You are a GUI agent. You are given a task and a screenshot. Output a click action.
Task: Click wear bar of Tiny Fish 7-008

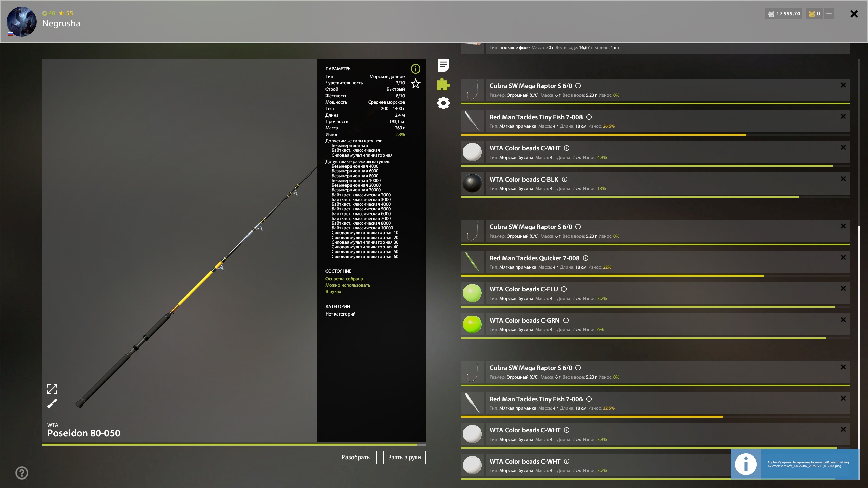point(655,135)
